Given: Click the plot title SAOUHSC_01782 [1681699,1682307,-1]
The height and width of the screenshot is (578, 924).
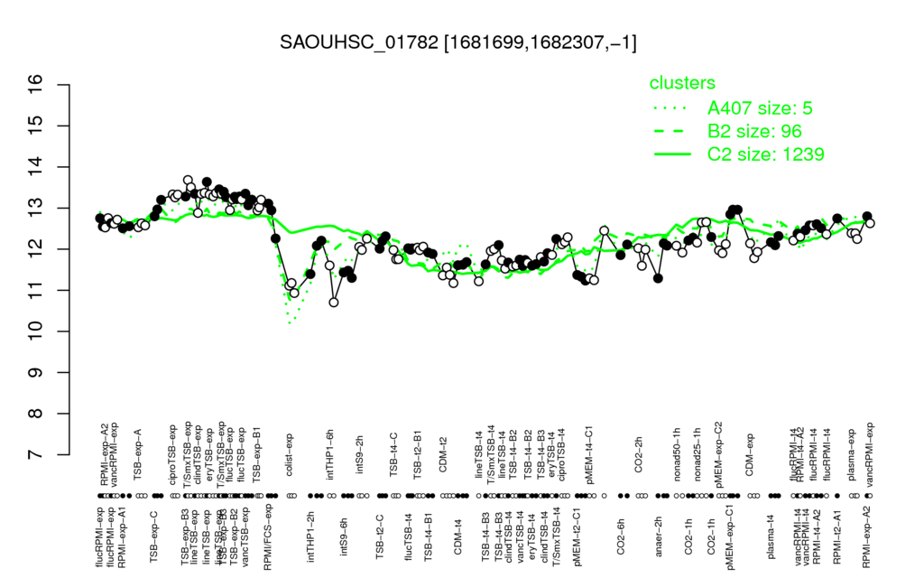Looking at the screenshot, I should (457, 42).
